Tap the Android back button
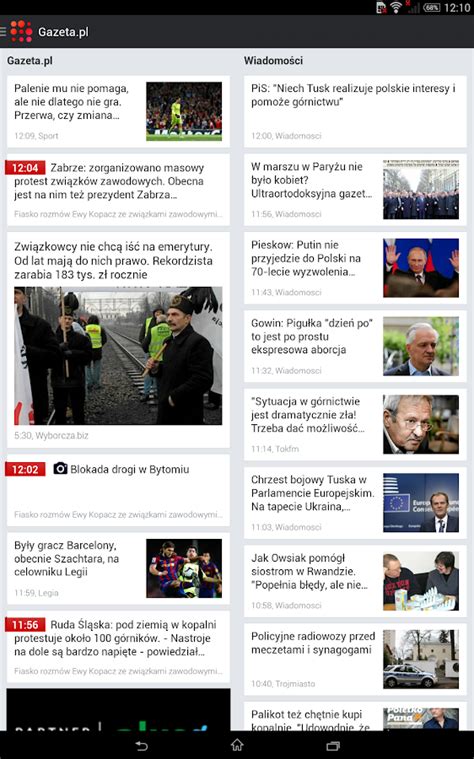Viewport: 474px width, 759px height. pyautogui.click(x=141, y=745)
